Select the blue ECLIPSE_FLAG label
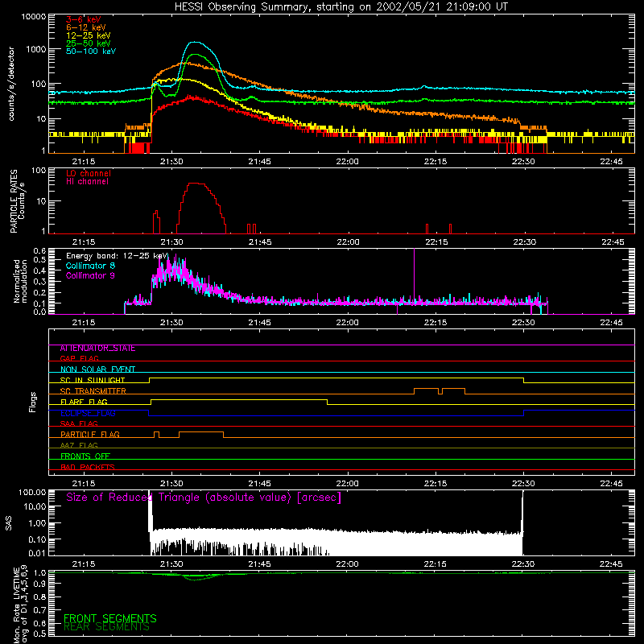 coord(88,413)
